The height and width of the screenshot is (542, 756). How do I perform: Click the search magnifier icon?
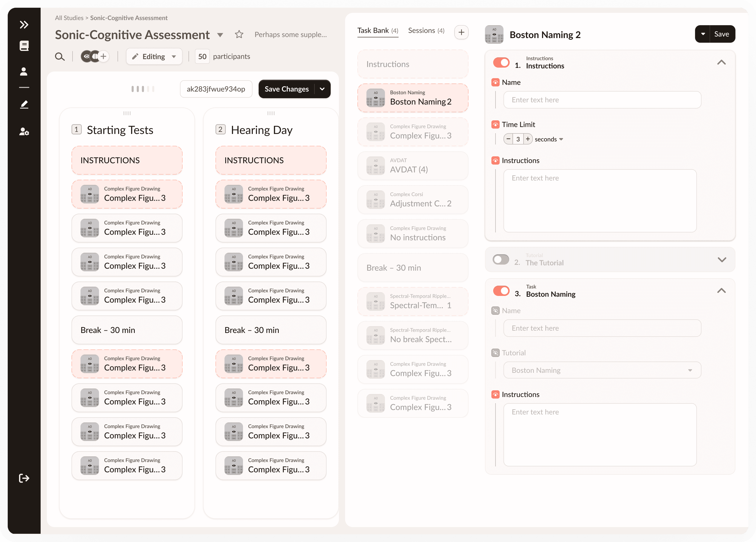point(60,56)
